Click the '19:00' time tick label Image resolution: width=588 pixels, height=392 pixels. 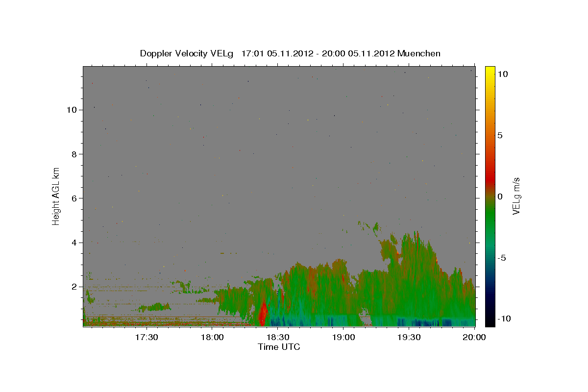(343, 337)
